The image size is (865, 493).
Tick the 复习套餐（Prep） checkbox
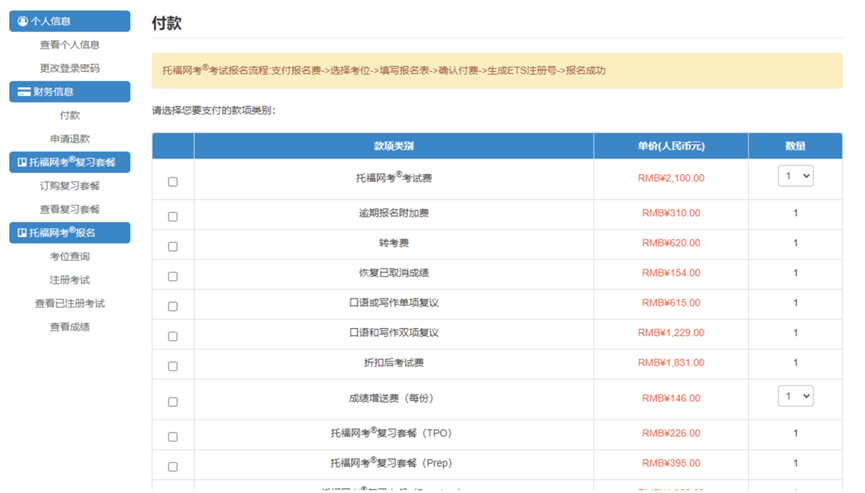coord(173,467)
